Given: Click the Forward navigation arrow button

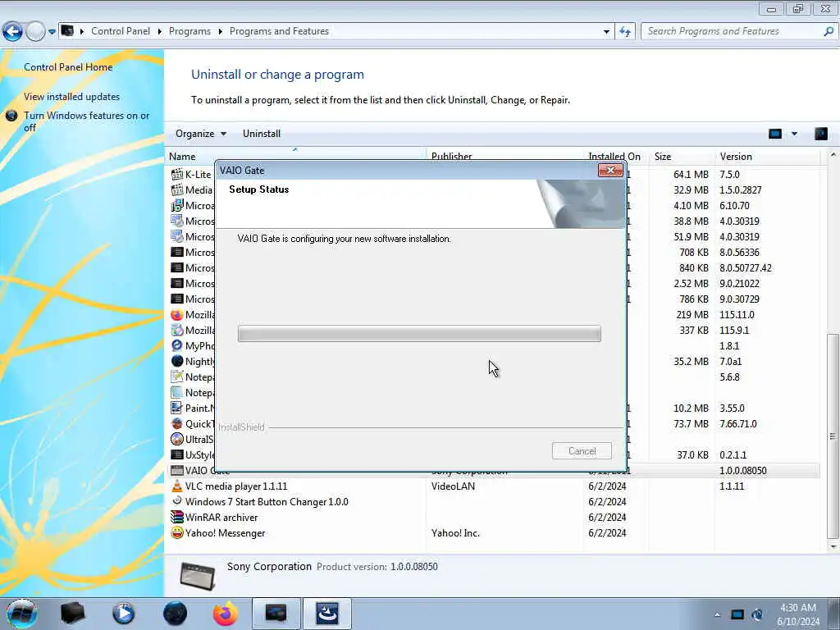Looking at the screenshot, I should (x=35, y=32).
